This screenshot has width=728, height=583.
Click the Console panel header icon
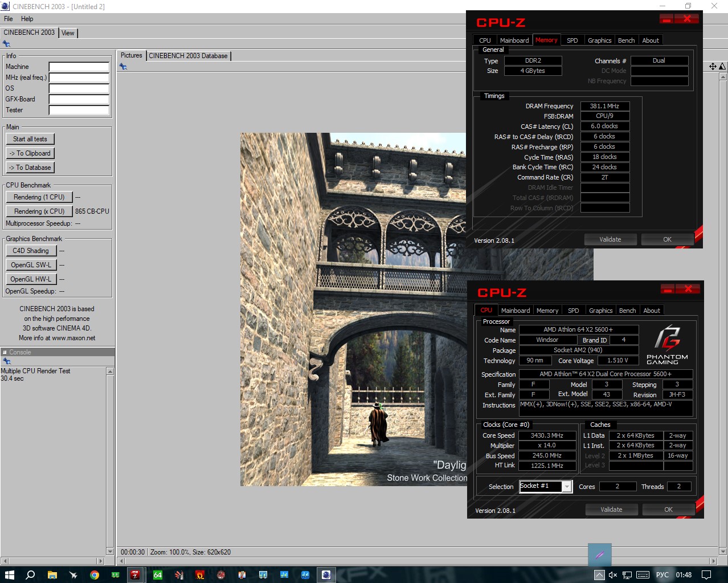coord(5,352)
